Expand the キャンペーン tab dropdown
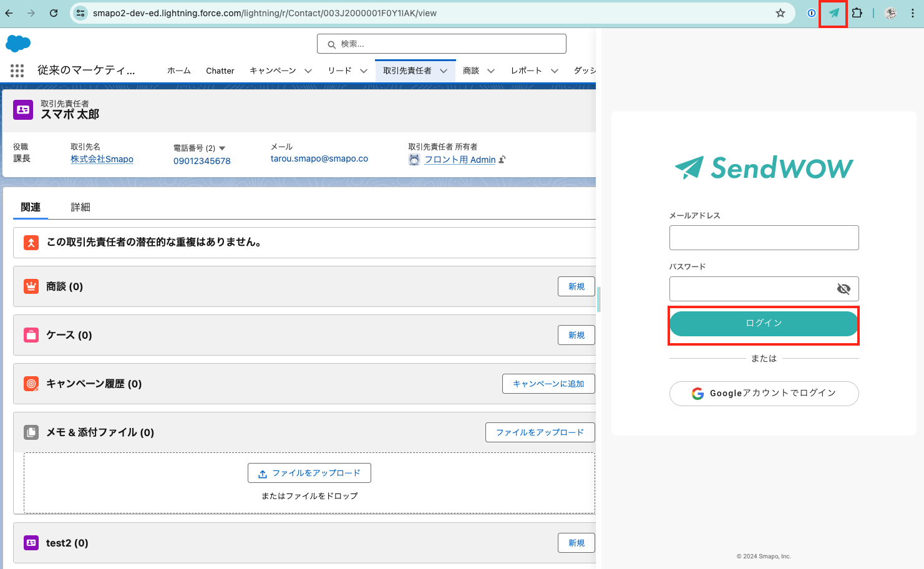Image resolution: width=924 pixels, height=569 pixels. (308, 71)
